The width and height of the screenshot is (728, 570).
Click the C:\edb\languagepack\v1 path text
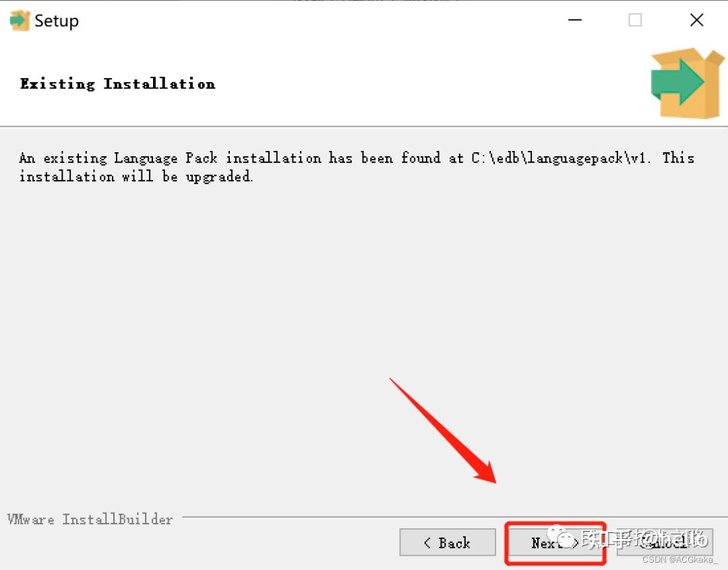(x=559, y=158)
